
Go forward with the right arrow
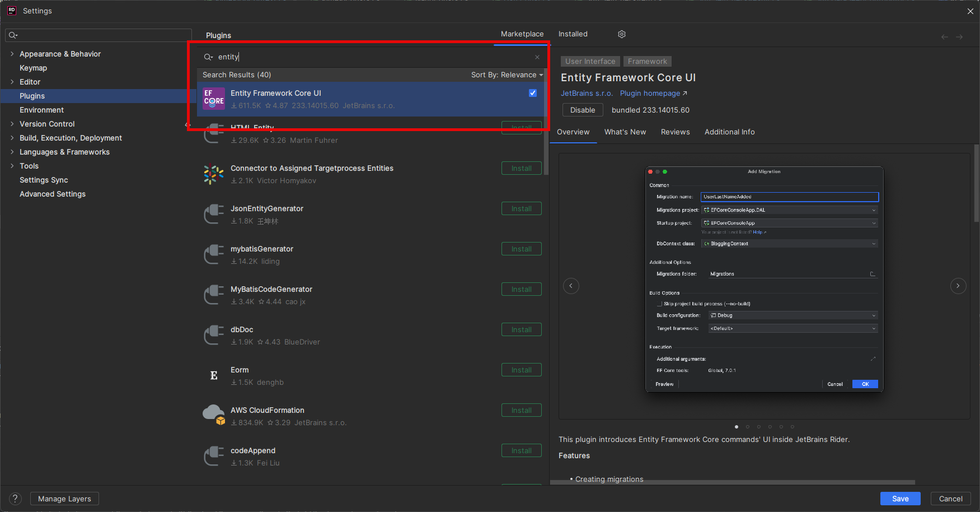[x=959, y=37]
